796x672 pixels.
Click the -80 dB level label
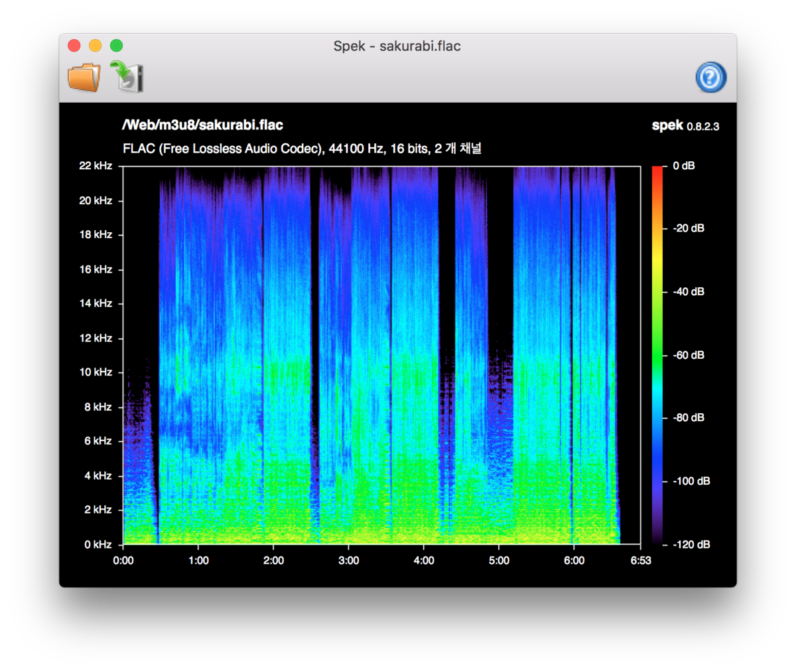coord(689,418)
